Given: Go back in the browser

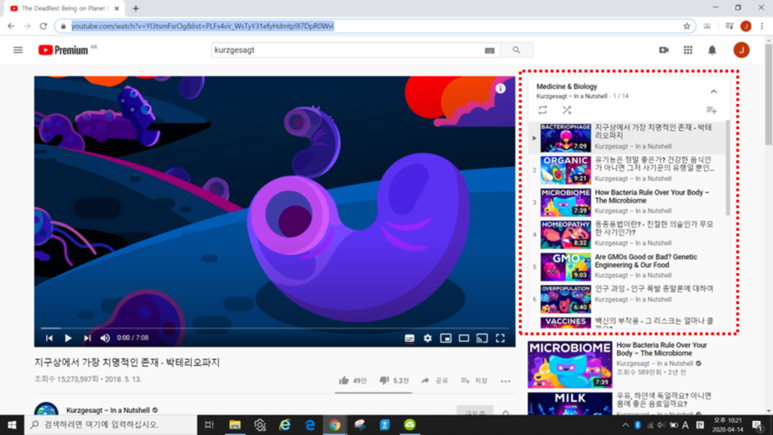Looking at the screenshot, I should tap(11, 26).
